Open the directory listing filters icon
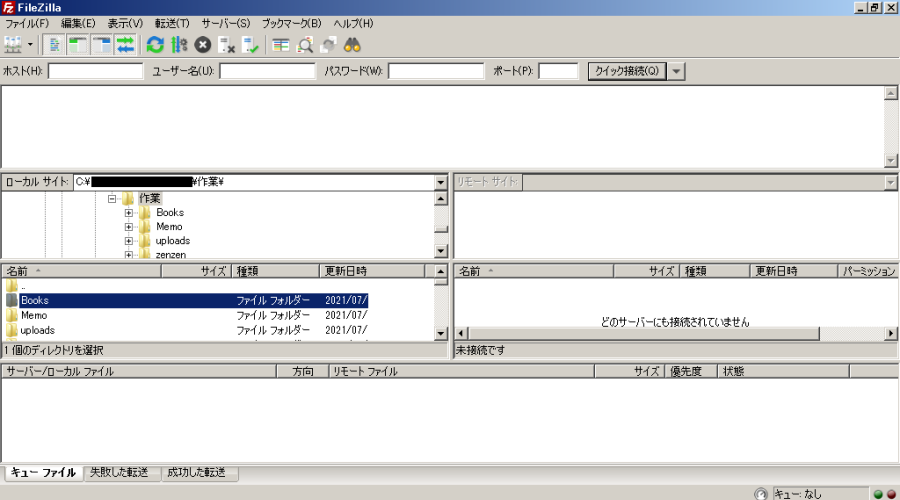 281,45
